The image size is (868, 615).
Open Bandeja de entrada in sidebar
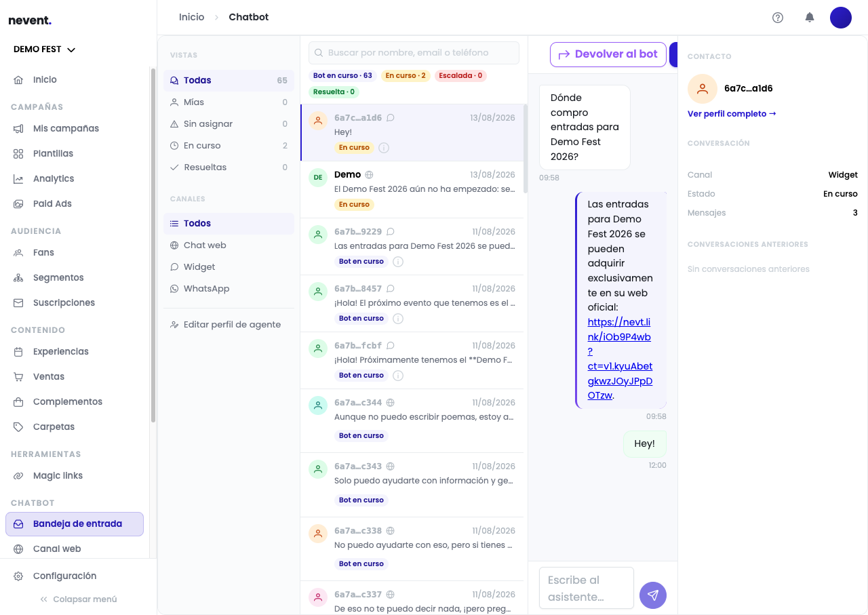pos(75,524)
